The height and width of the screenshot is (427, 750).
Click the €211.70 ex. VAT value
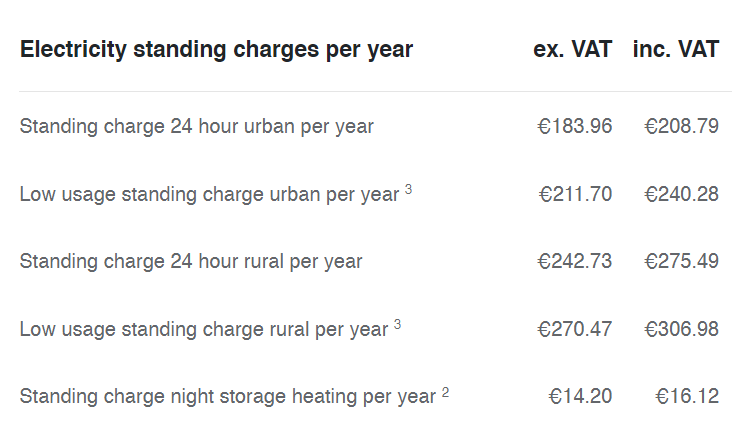point(575,194)
